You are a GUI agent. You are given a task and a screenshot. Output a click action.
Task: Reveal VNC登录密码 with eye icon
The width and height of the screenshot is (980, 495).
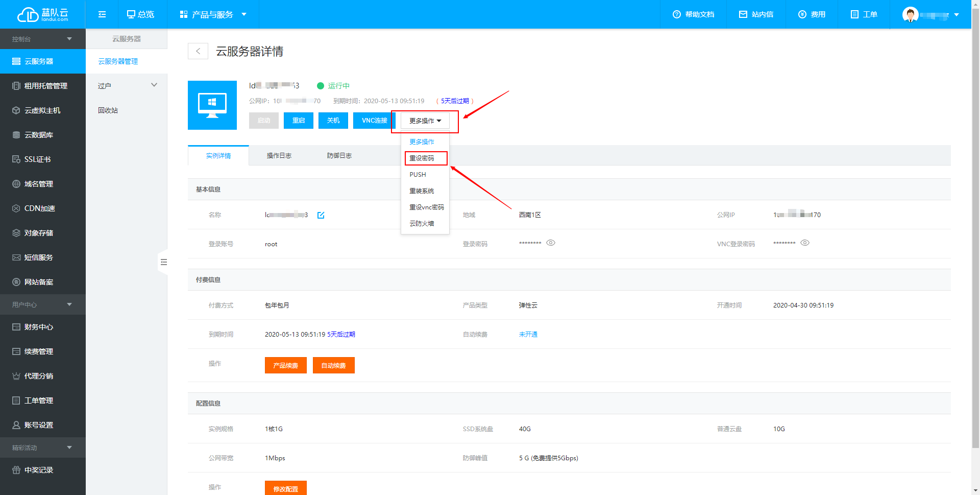point(805,243)
